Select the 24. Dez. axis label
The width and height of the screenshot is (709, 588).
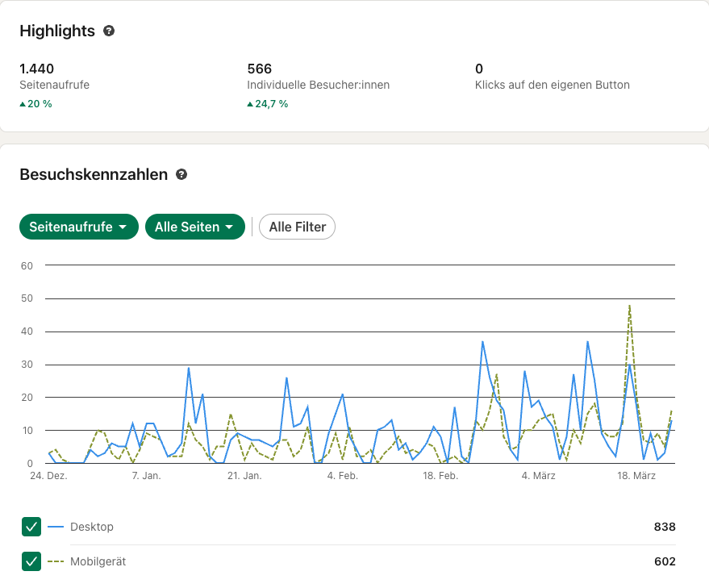[x=49, y=476]
